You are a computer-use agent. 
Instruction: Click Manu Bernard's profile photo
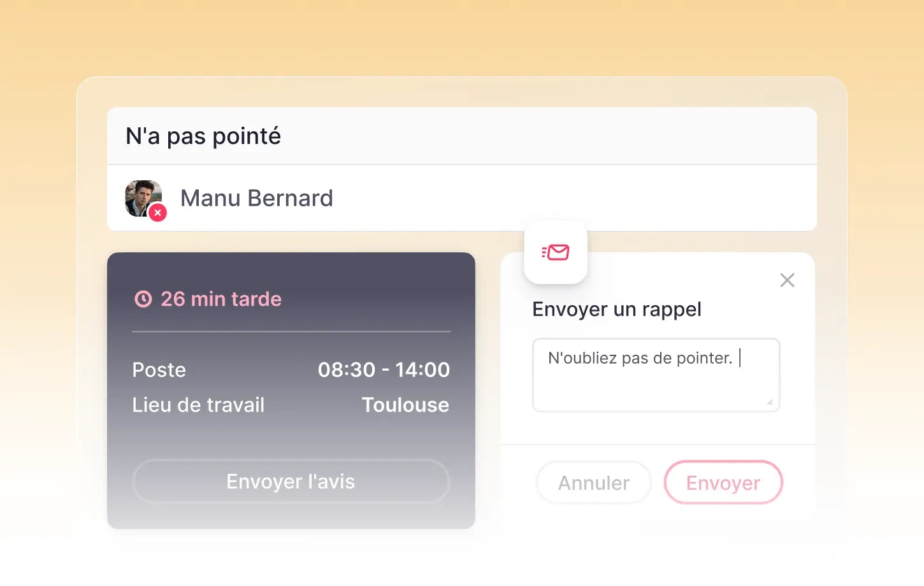141,197
